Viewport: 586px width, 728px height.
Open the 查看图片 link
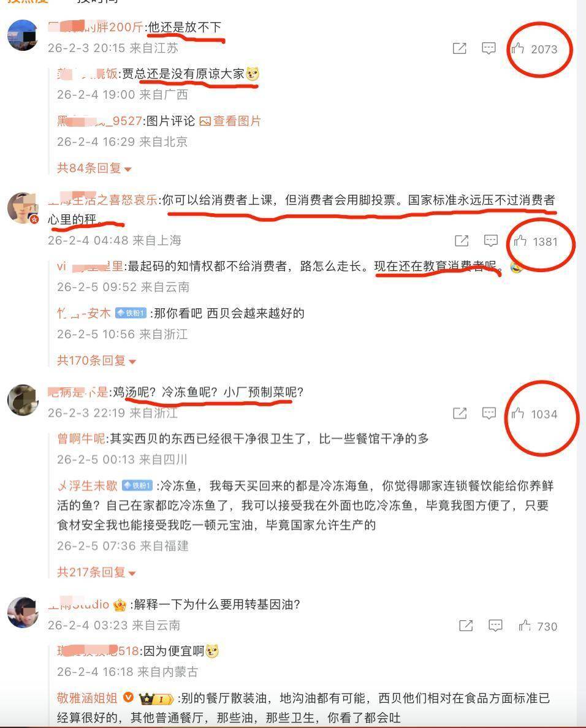coord(230,121)
